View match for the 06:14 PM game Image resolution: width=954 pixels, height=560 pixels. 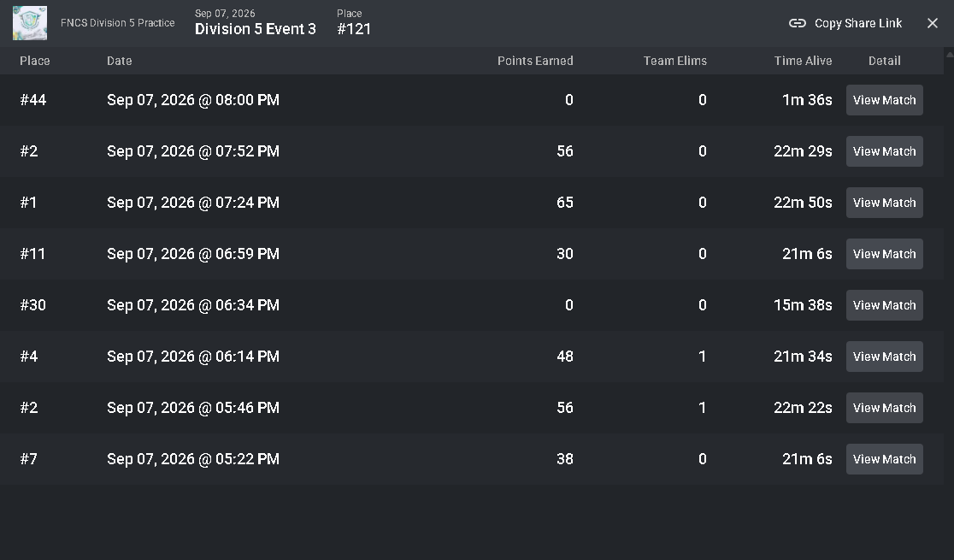[x=884, y=357]
